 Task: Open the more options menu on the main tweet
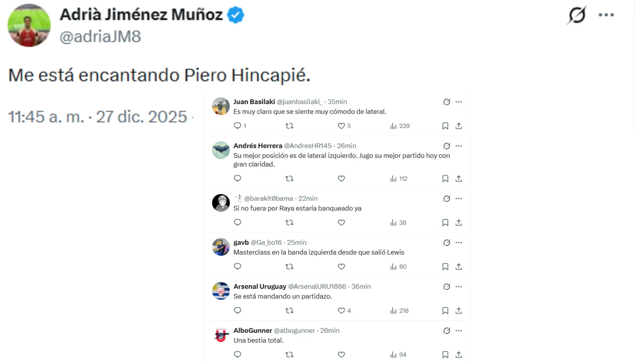click(606, 15)
